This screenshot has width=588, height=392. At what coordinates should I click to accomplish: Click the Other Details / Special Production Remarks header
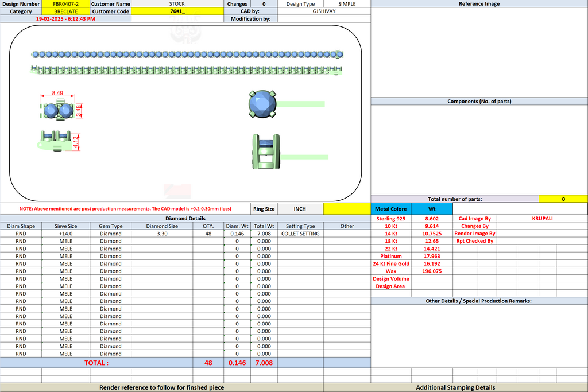click(x=478, y=301)
